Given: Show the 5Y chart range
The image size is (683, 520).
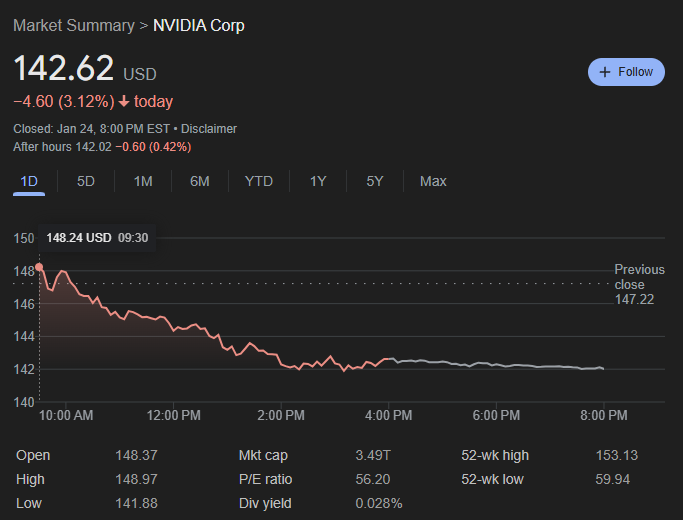Looking at the screenshot, I should tap(375, 181).
